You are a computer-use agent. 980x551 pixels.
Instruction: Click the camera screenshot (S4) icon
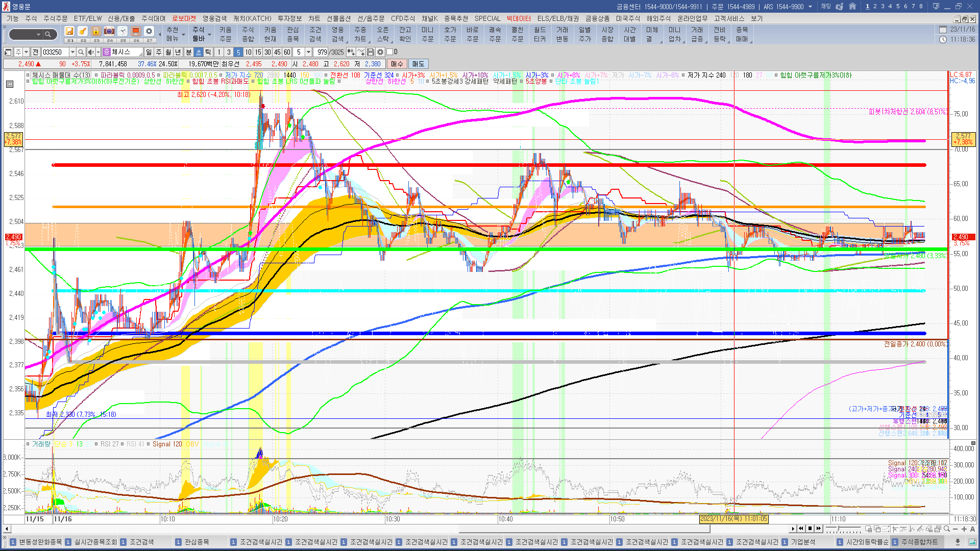coord(109,32)
